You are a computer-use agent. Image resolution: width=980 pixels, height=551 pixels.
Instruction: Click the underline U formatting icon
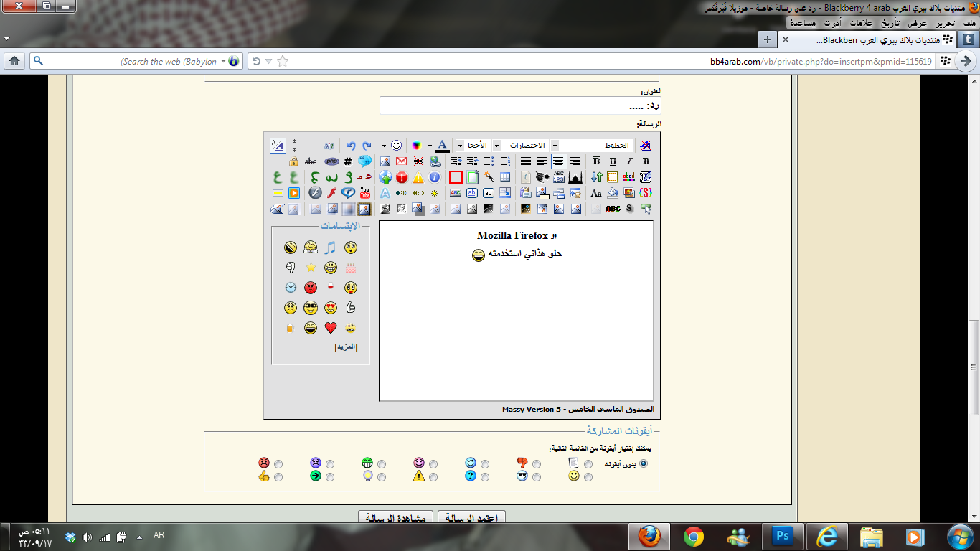(x=613, y=161)
